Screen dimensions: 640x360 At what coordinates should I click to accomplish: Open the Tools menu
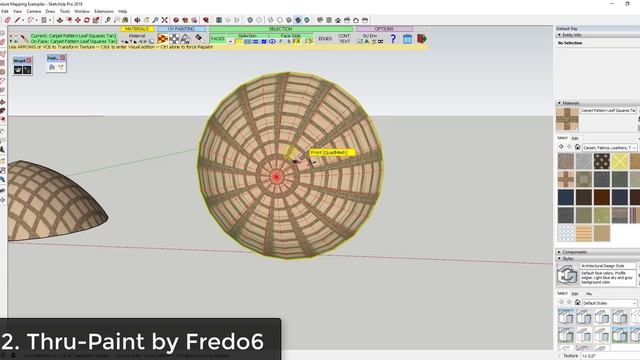pos(65,11)
